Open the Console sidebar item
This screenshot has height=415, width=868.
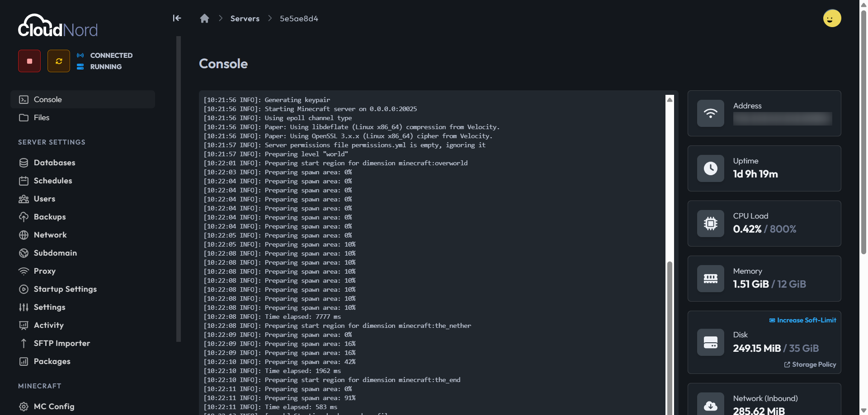coord(83,99)
